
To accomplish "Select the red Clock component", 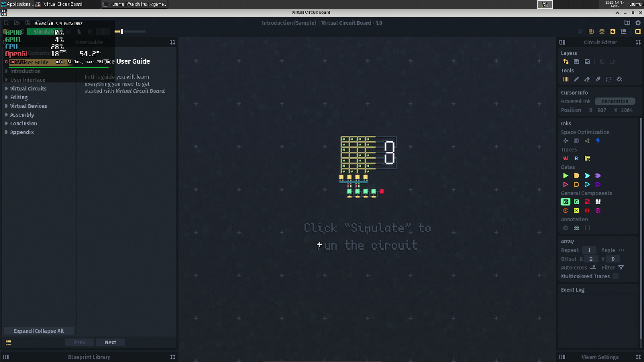I will pos(587,202).
